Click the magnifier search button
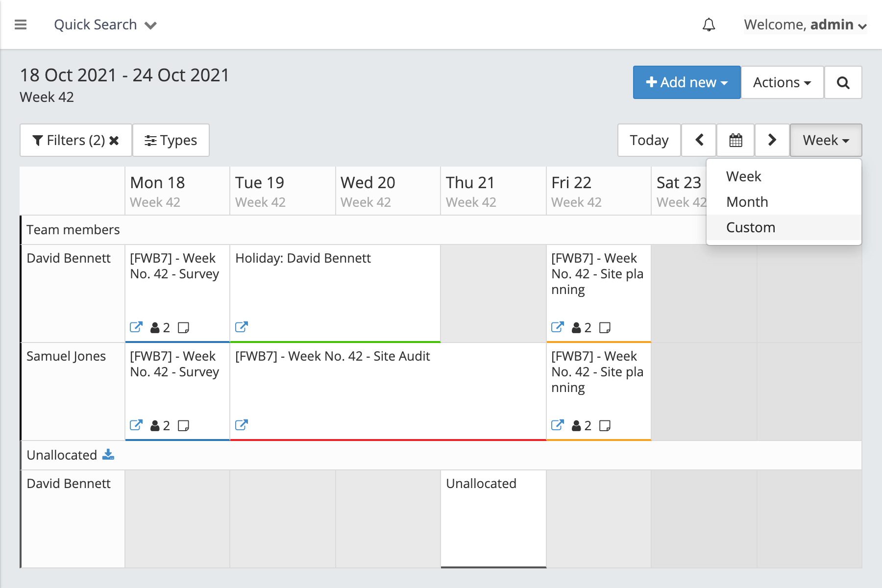The height and width of the screenshot is (588, 882). pyautogui.click(x=843, y=82)
